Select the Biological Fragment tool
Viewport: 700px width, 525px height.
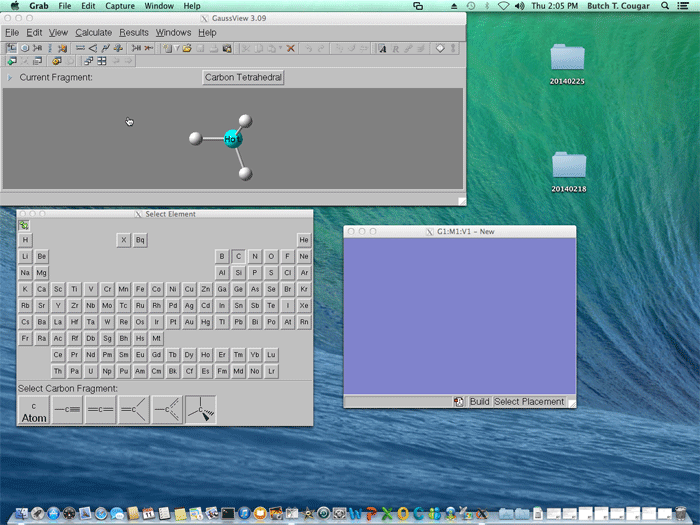tap(50, 48)
